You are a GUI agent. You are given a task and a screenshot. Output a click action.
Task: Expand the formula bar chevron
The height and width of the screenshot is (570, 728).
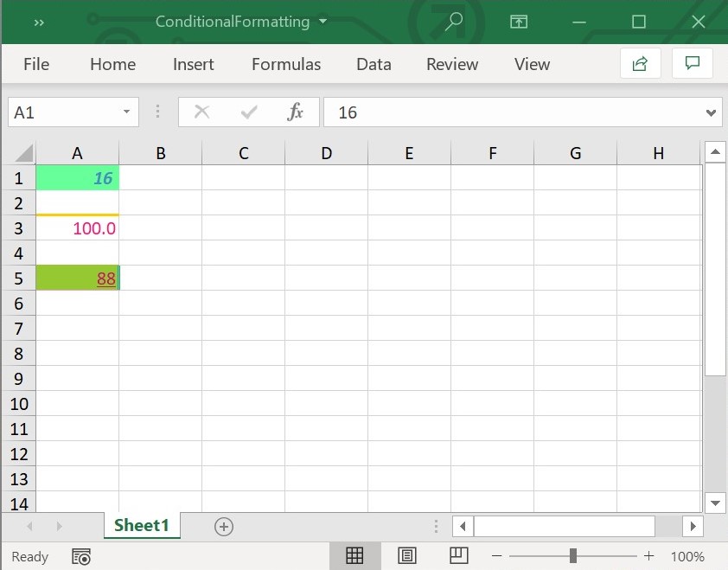click(x=711, y=112)
